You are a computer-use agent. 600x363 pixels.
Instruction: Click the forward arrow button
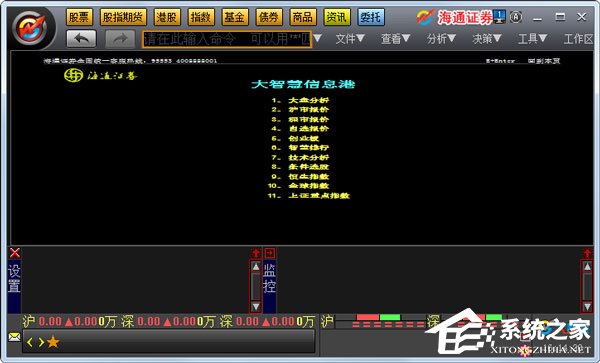120,39
